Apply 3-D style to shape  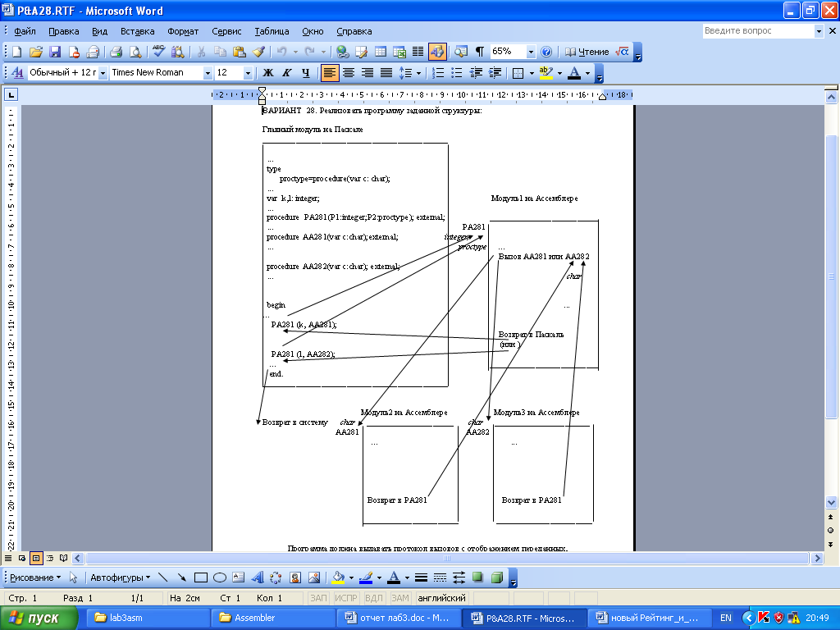496,577
